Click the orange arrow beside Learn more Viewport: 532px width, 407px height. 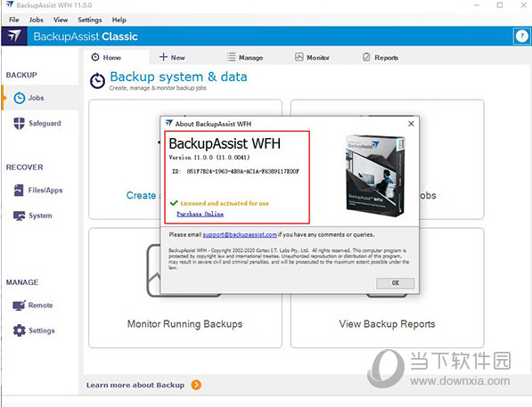tap(196, 385)
